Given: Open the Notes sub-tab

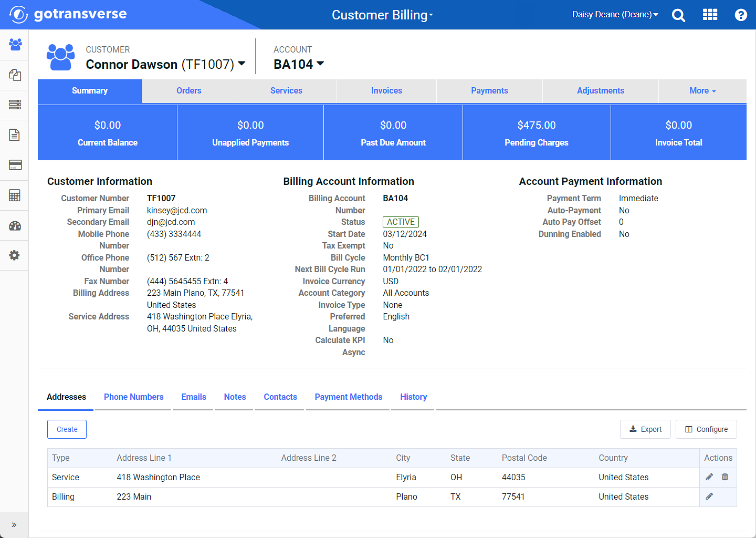Looking at the screenshot, I should 235,397.
